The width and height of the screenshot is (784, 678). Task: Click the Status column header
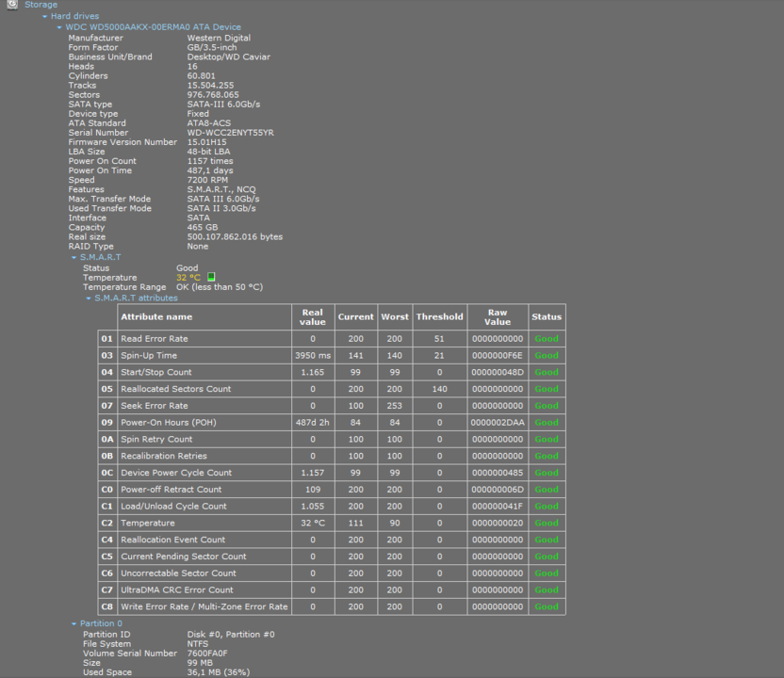point(547,316)
